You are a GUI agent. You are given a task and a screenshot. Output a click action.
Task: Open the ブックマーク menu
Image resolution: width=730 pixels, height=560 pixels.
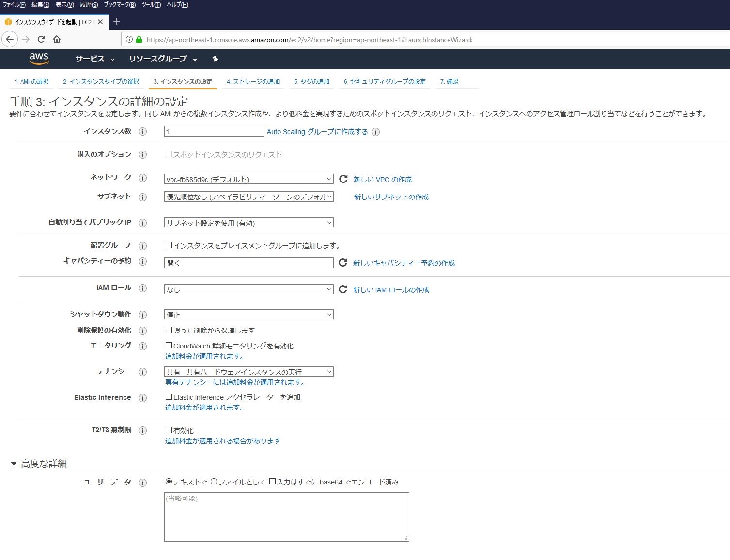(x=118, y=4)
